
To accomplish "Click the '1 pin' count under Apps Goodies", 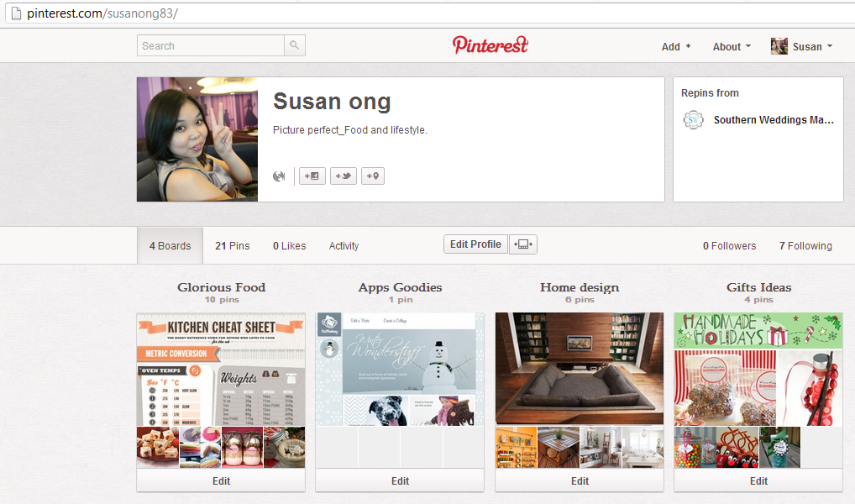I will point(401,299).
